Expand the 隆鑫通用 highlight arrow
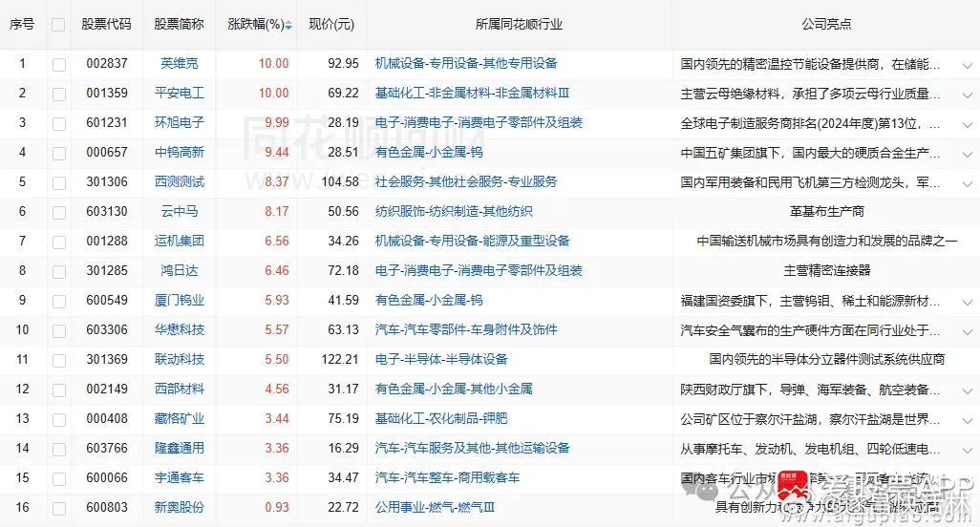This screenshot has height=527, width=980. [967, 450]
